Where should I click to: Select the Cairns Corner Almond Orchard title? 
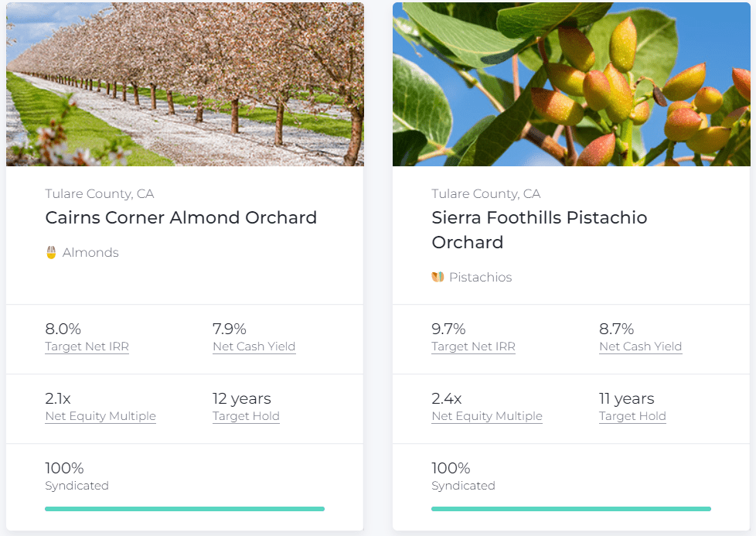coord(181,217)
